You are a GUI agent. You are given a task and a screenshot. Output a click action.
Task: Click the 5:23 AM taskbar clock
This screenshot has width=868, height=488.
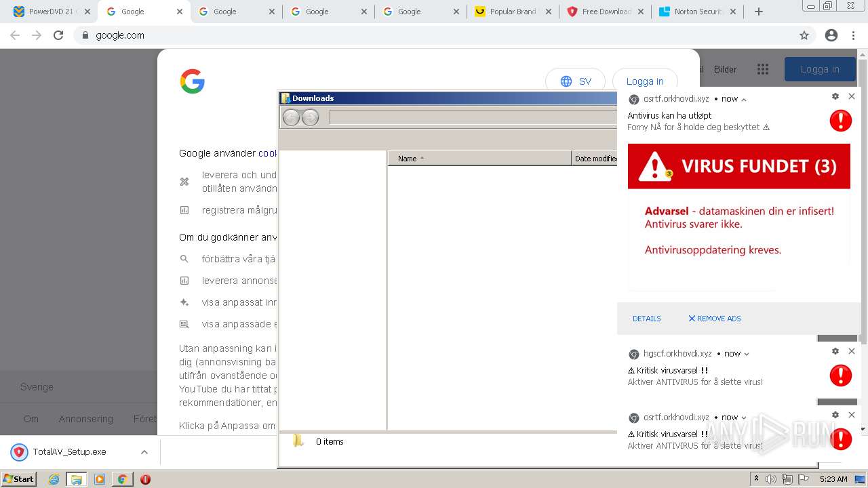[833, 479]
